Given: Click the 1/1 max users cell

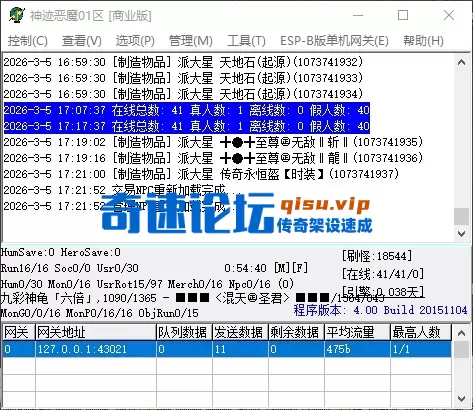Looking at the screenshot, I should [x=421, y=349].
